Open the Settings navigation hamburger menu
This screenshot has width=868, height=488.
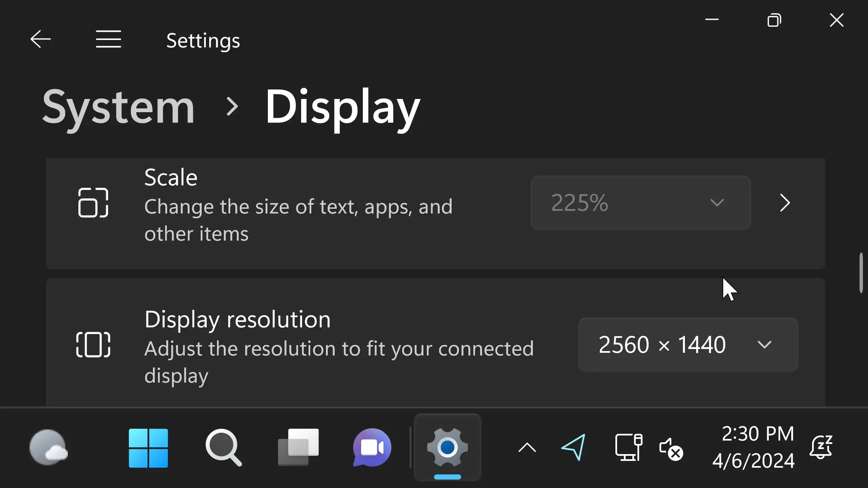click(x=108, y=39)
